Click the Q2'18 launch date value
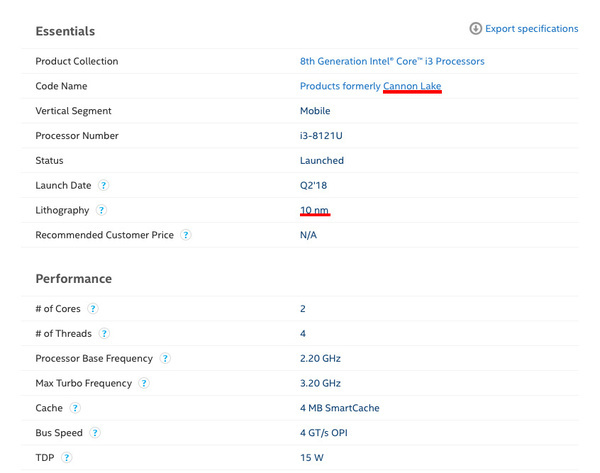The image size is (600, 473). coord(313,186)
